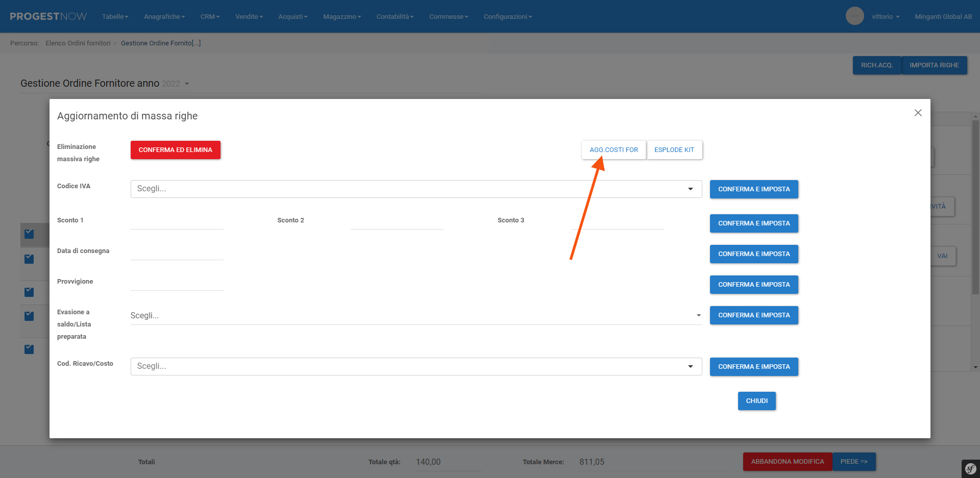Close the mass update dialog with X
The image size is (980, 478).
(x=918, y=113)
